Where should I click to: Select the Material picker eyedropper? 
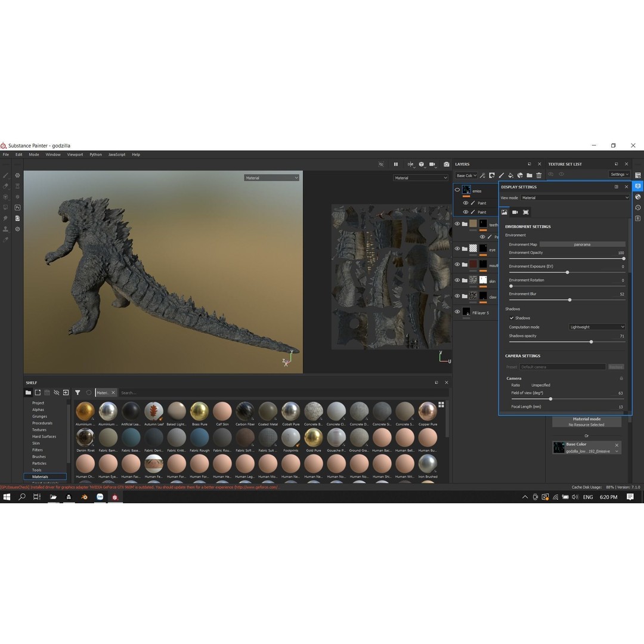coord(6,240)
